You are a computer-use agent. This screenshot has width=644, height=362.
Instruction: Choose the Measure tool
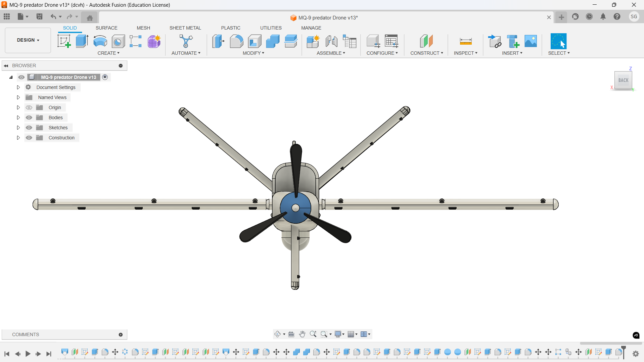tap(466, 41)
